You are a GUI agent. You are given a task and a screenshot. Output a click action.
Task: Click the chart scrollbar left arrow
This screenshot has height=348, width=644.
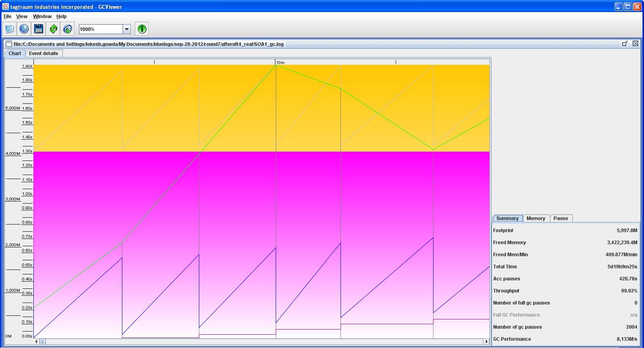pyautogui.click(x=37, y=342)
